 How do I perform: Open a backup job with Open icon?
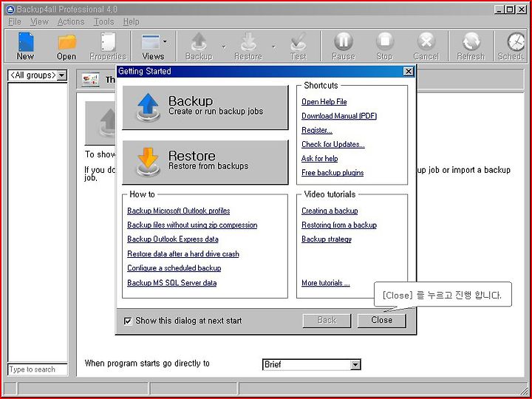66,42
